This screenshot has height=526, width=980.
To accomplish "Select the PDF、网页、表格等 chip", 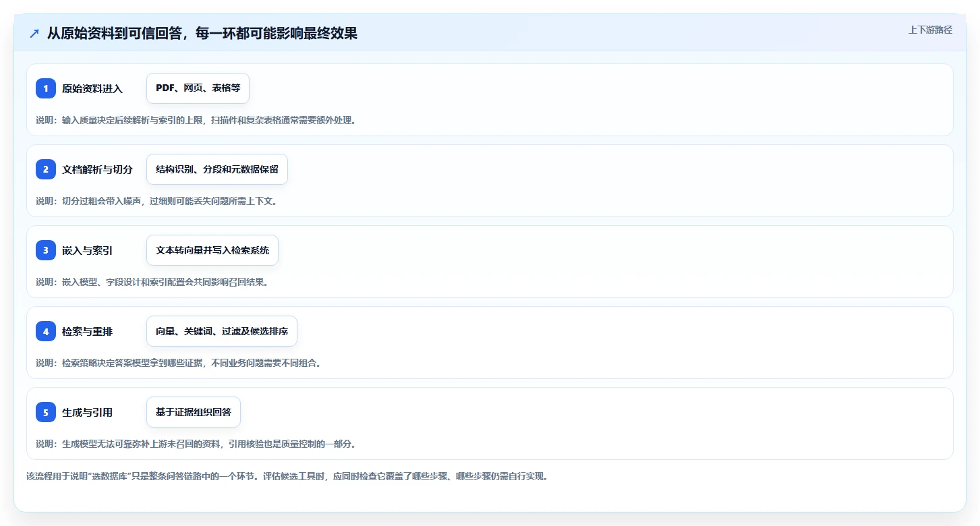I will pyautogui.click(x=198, y=88).
